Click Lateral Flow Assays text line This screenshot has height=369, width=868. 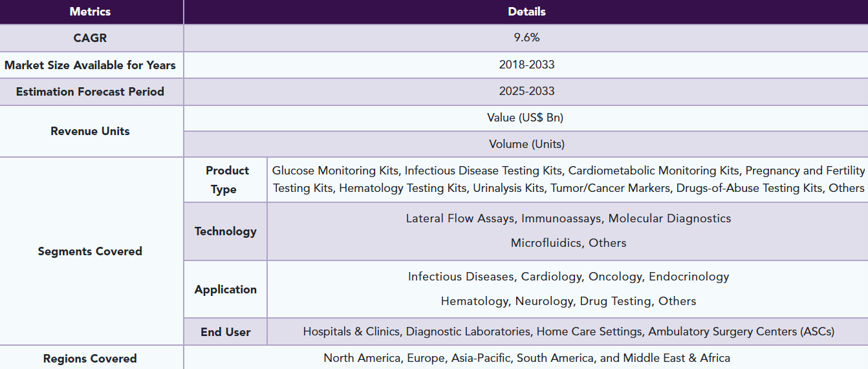(569, 218)
